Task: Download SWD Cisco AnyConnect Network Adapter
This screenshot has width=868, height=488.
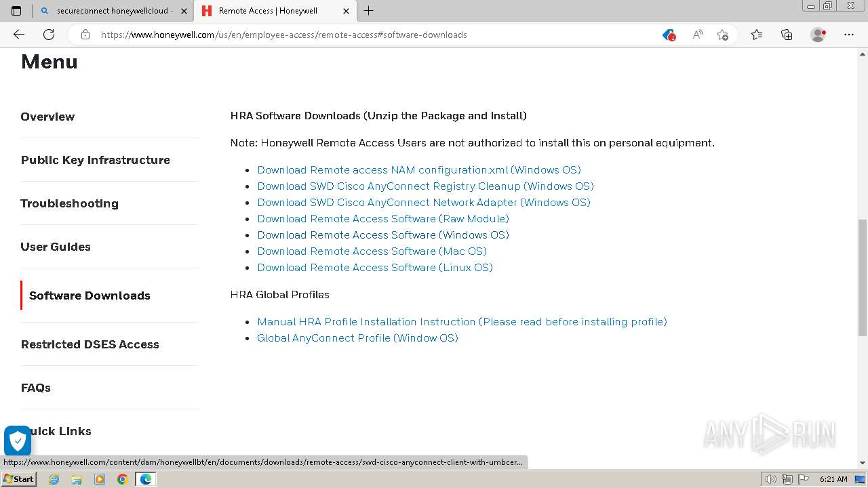Action: click(424, 203)
